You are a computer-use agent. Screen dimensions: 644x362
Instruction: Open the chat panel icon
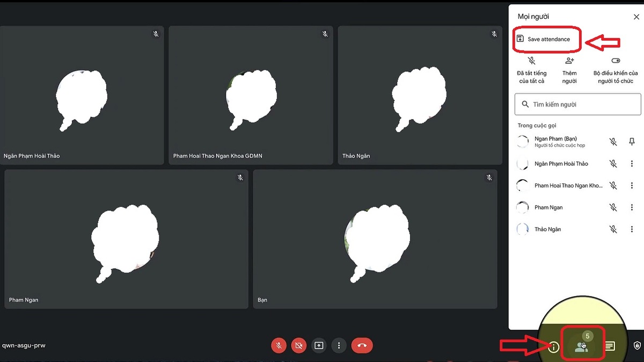pos(610,346)
